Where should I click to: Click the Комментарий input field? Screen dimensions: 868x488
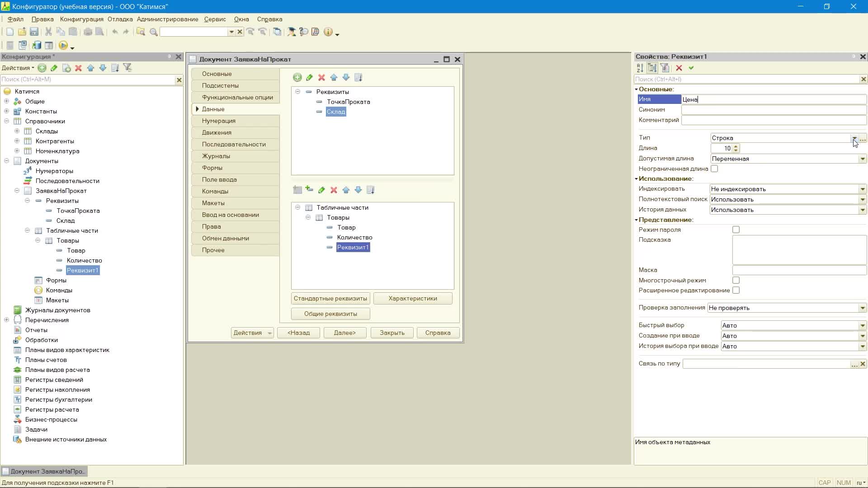774,120
